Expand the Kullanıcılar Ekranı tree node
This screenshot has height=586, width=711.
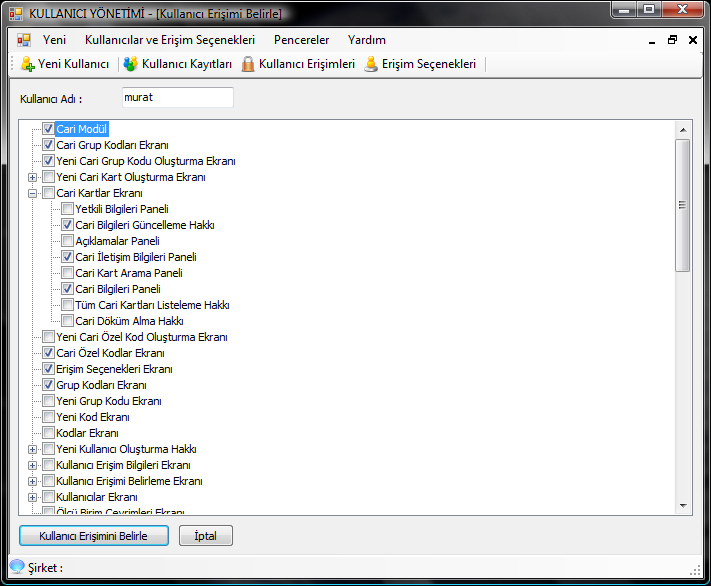tap(33, 497)
